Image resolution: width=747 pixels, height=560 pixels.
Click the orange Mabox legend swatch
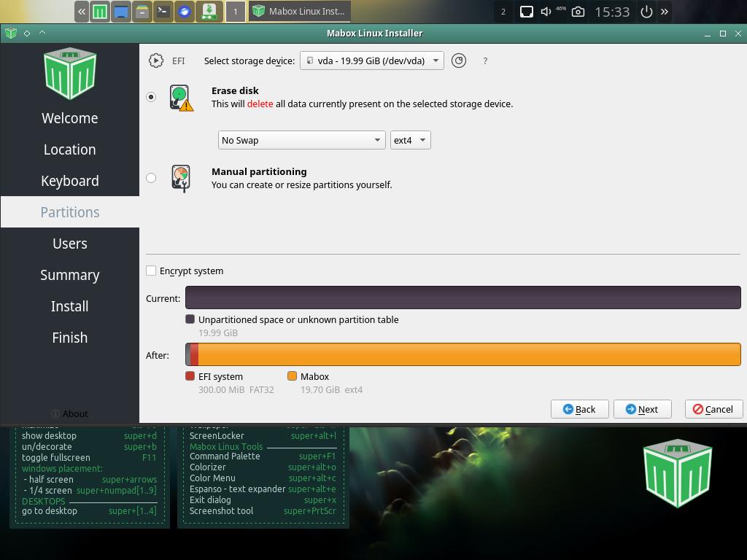point(292,376)
